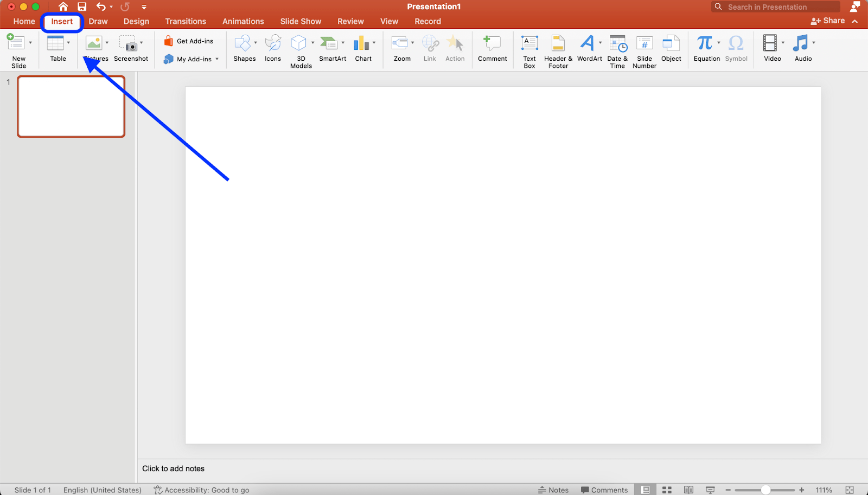868x495 pixels.
Task: Select slide 1 thumbnail in sidebar
Action: 71,106
